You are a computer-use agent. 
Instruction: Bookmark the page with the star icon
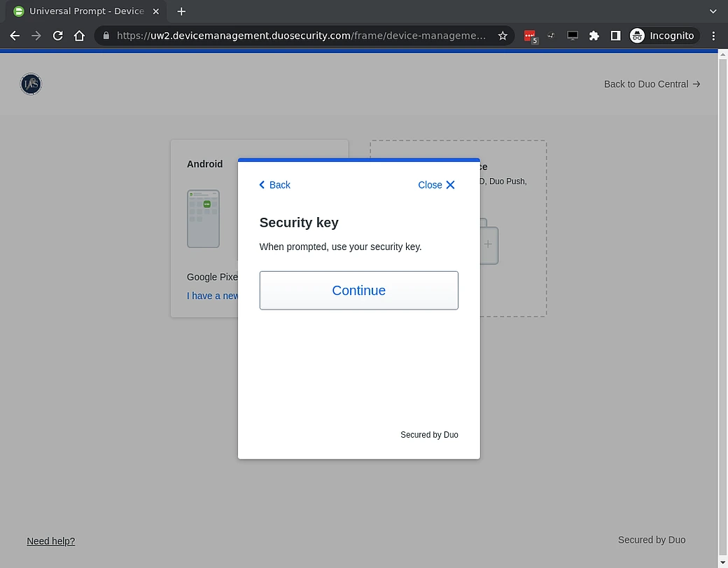(503, 36)
